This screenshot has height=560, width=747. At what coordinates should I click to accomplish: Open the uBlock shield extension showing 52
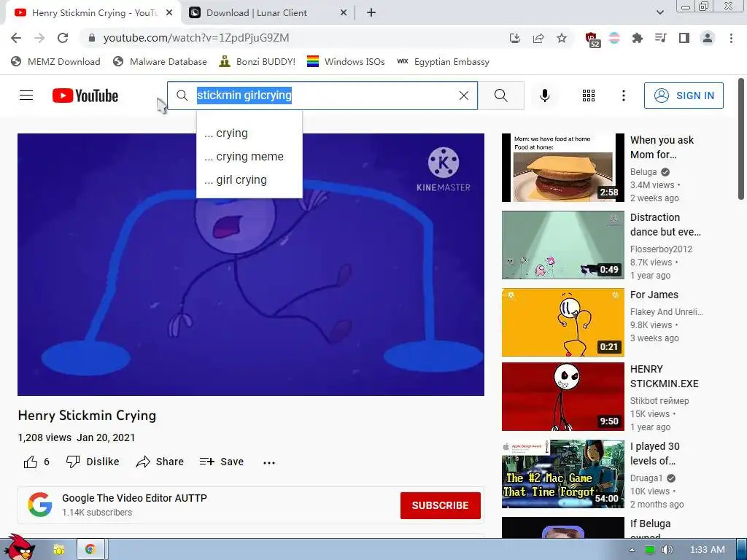592,39
